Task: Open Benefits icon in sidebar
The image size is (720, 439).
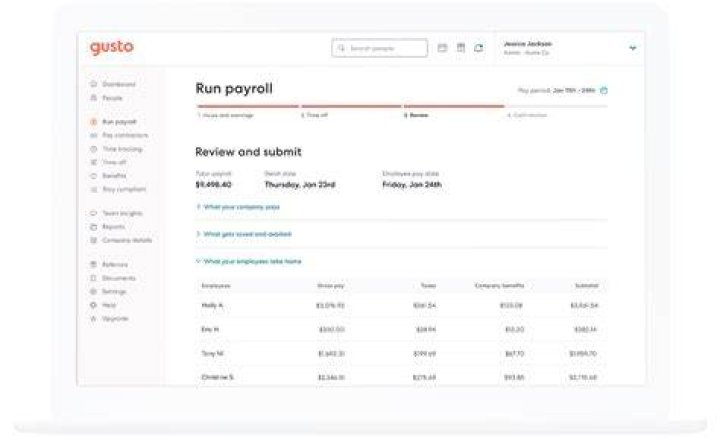Action: pyautogui.click(x=94, y=176)
